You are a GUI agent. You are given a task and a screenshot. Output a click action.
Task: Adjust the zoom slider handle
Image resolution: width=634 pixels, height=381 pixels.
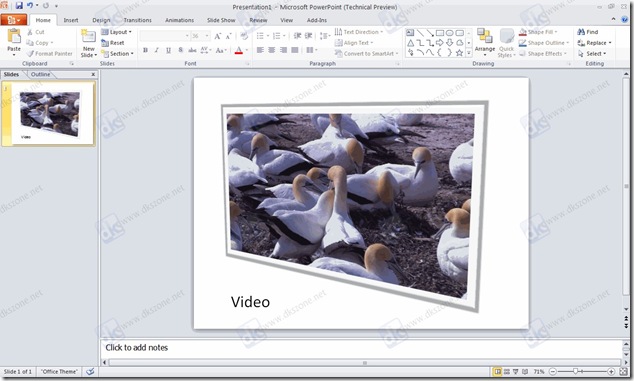point(575,371)
